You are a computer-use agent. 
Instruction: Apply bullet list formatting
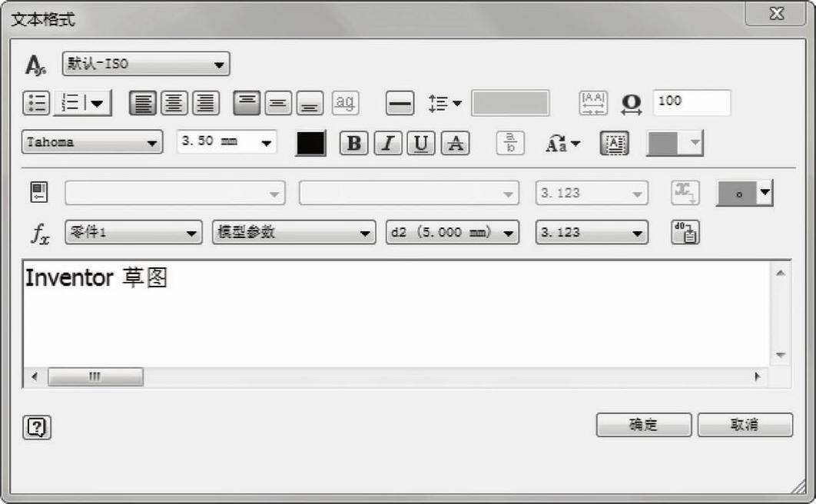(x=36, y=102)
